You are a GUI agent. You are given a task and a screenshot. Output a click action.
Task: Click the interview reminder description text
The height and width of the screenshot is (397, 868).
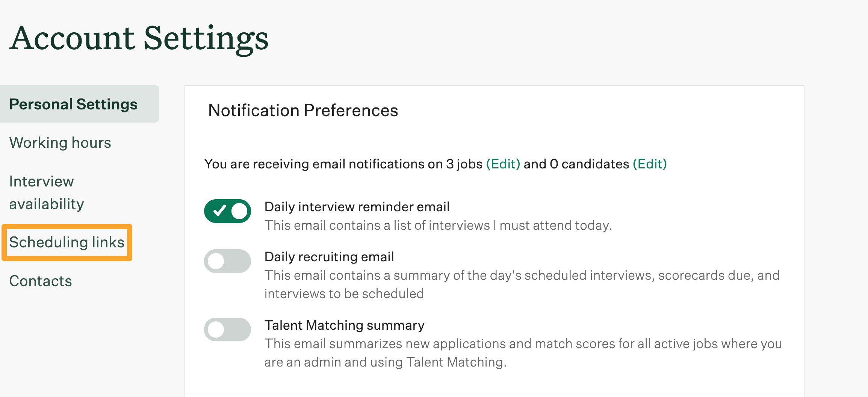point(438,226)
